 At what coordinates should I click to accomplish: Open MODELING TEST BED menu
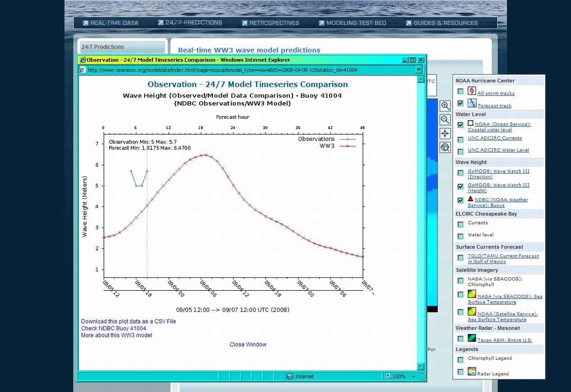tap(356, 23)
